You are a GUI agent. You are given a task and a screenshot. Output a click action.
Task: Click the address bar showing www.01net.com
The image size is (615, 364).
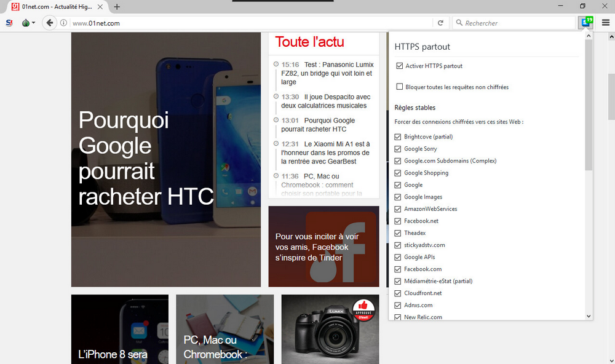pyautogui.click(x=251, y=23)
